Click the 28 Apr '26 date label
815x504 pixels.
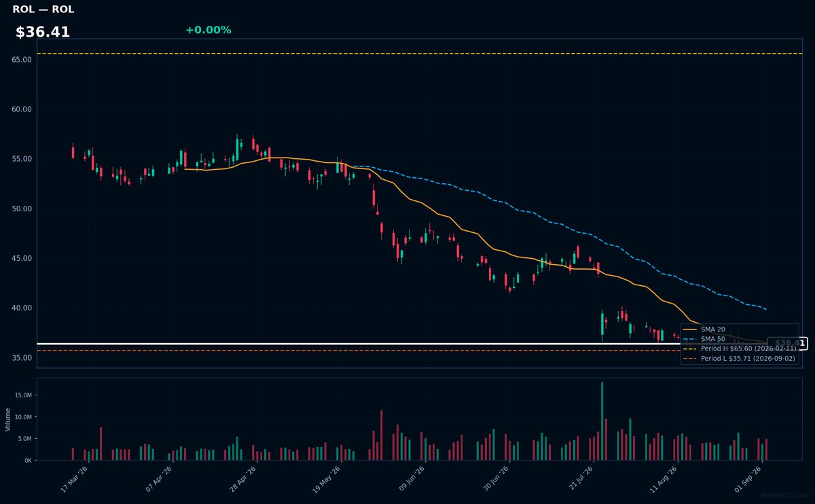point(243,479)
